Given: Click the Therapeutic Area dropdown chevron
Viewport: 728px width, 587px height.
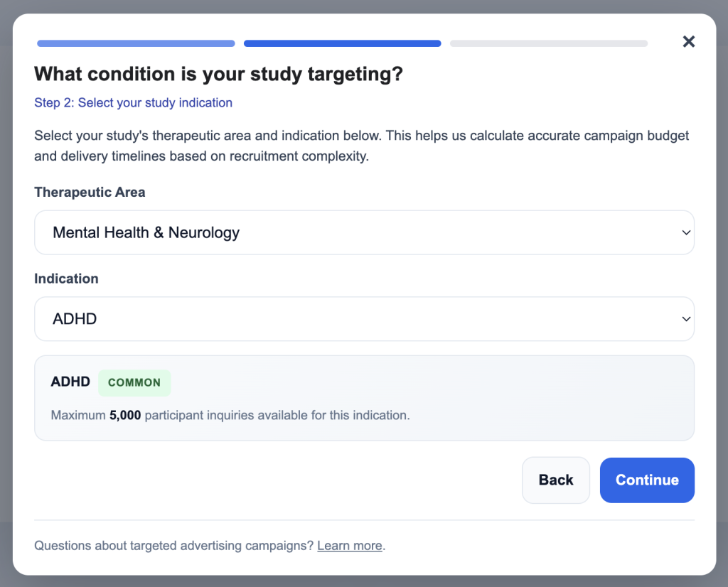Looking at the screenshot, I should (x=686, y=232).
